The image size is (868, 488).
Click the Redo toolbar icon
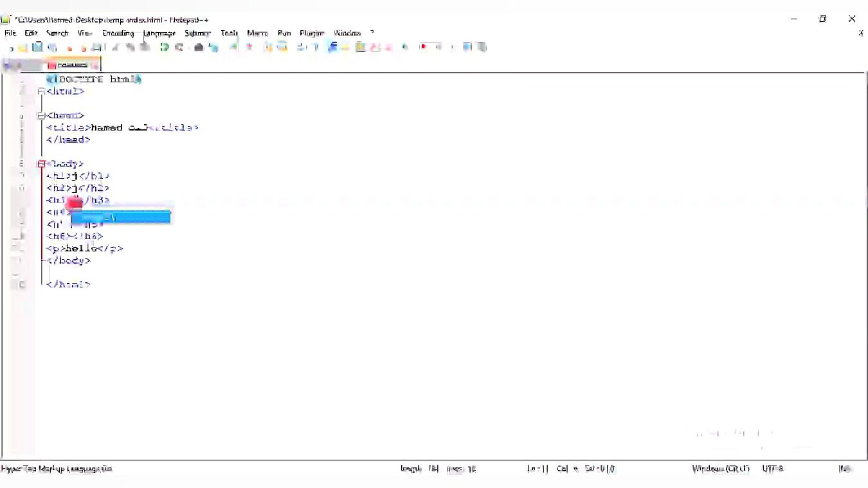coord(179,47)
